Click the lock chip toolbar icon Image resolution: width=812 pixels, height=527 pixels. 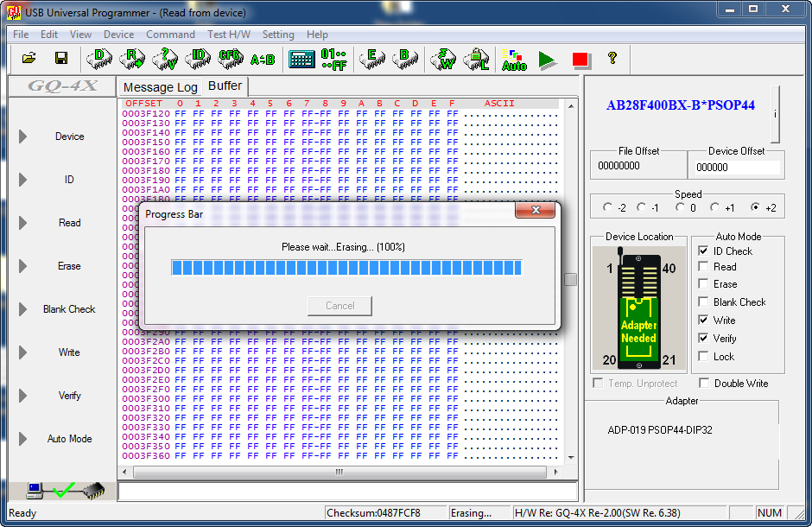(x=475, y=58)
